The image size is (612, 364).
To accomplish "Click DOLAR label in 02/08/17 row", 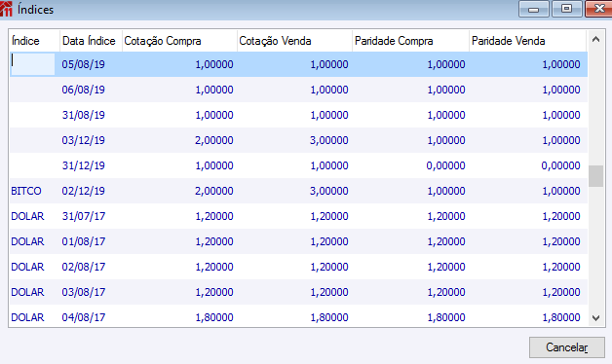I will 27,267.
